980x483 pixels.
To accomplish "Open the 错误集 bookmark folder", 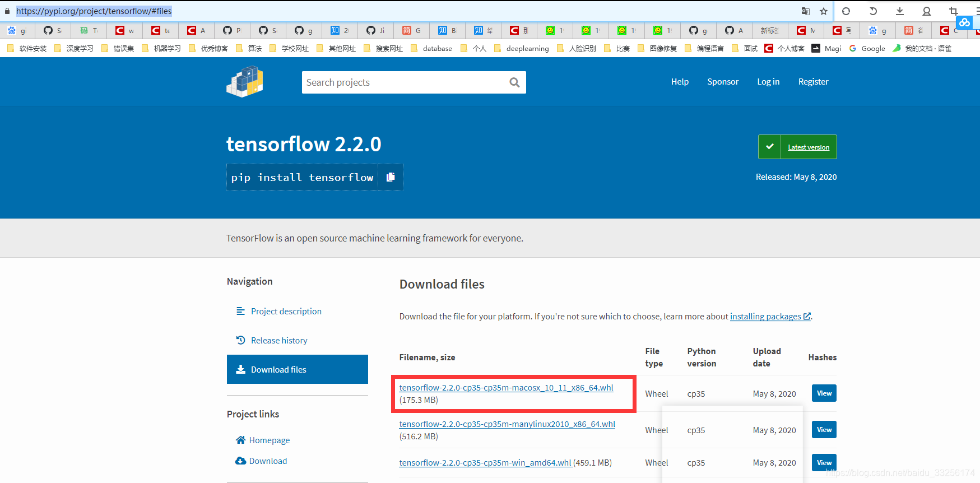I will [x=118, y=48].
